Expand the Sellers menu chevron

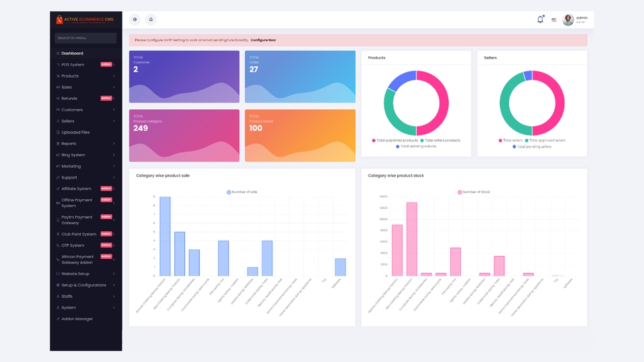pos(114,121)
